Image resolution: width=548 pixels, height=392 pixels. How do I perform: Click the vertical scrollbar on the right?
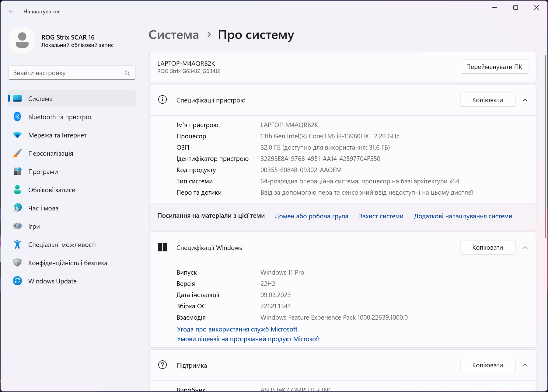click(x=546, y=146)
